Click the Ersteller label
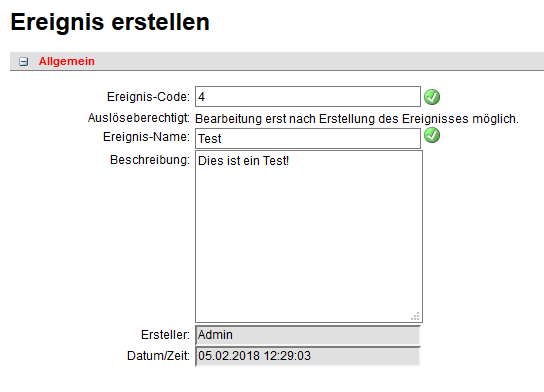This screenshot has height=392, width=544. click(165, 335)
